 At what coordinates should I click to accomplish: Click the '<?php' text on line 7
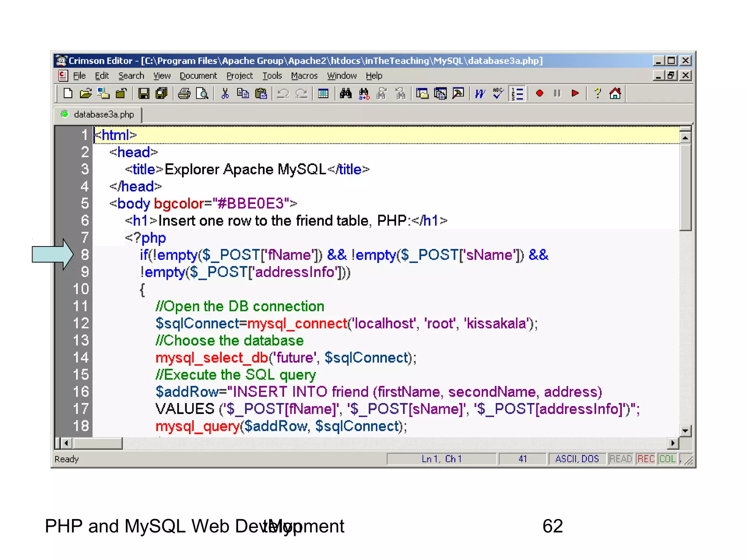(x=145, y=238)
